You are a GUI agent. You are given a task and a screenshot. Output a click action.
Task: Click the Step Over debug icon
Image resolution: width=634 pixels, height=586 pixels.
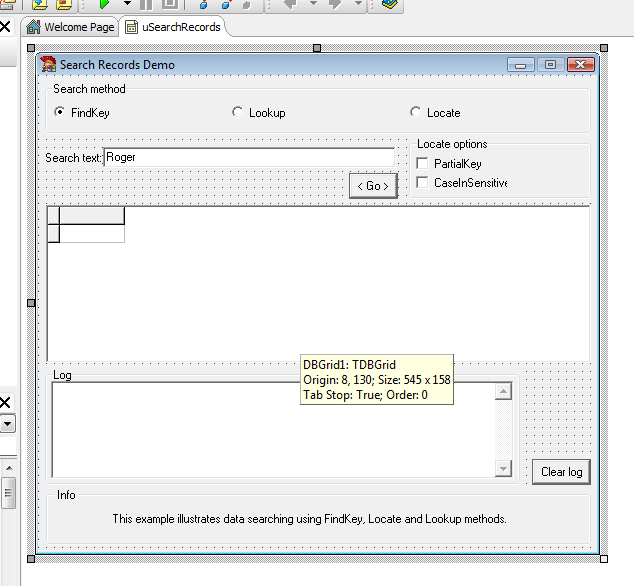coord(224,4)
